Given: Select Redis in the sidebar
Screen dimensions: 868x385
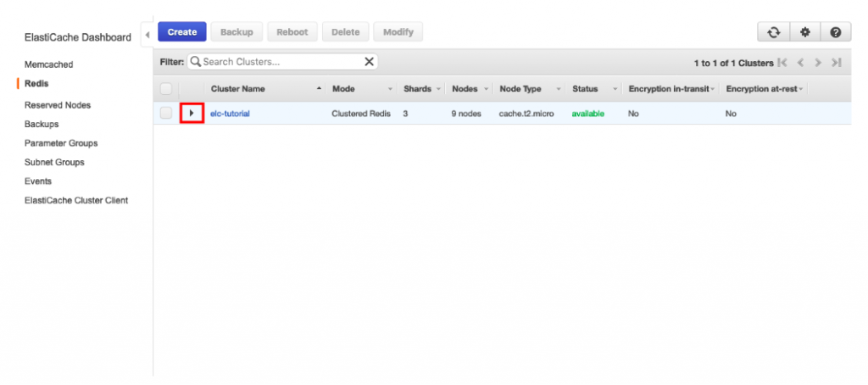Looking at the screenshot, I should 36,84.
